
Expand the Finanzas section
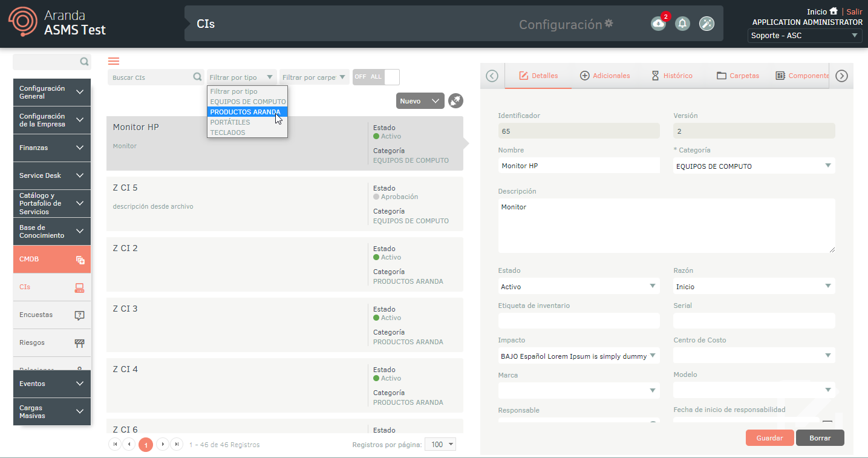(52, 148)
